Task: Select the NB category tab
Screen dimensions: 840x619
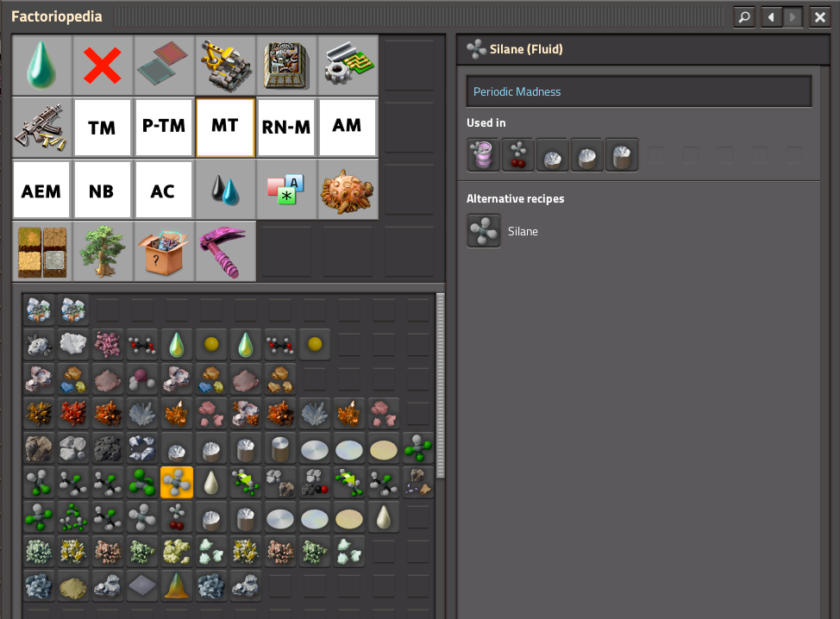Action: [103, 190]
